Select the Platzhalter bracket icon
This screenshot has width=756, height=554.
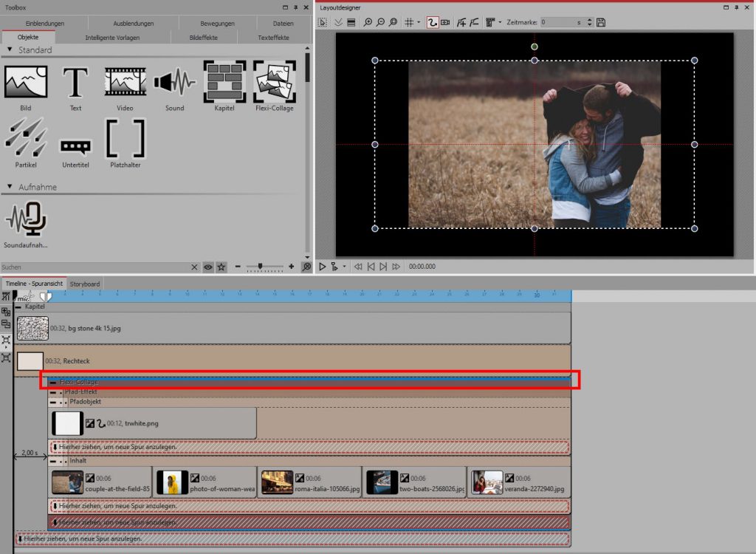[x=125, y=139]
